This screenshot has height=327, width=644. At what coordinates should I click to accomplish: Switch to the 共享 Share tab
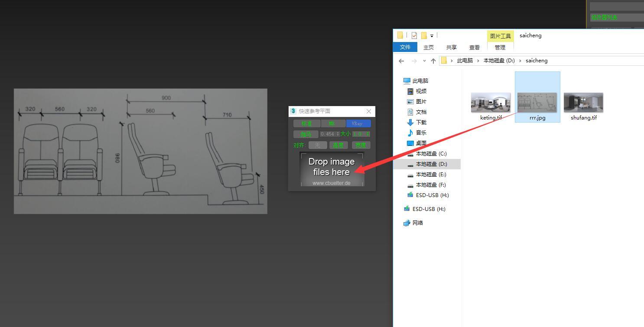point(451,47)
